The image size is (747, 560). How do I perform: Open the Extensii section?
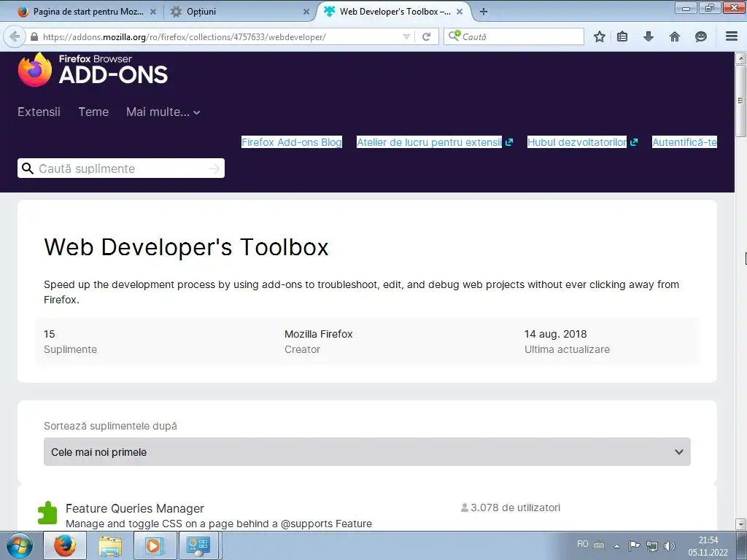(39, 112)
